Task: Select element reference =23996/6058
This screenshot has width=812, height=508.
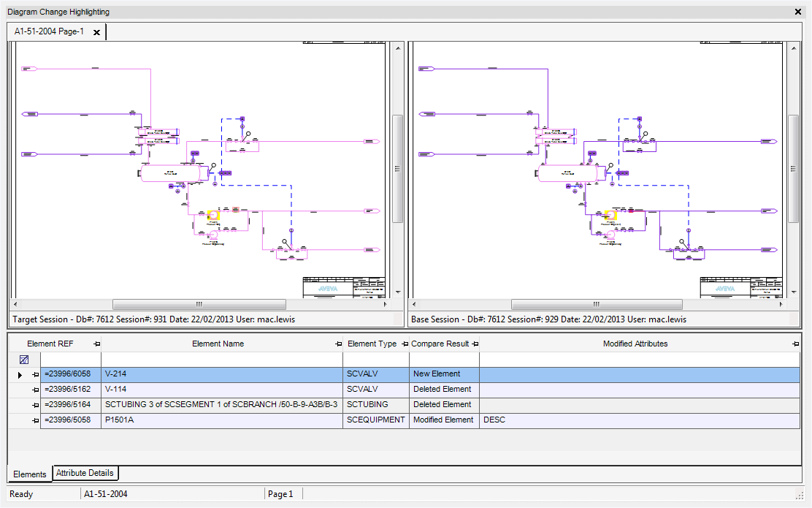Action: point(71,374)
